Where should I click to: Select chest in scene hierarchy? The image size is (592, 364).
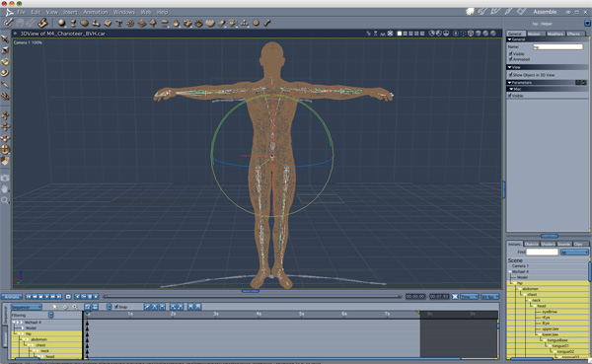tap(532, 295)
